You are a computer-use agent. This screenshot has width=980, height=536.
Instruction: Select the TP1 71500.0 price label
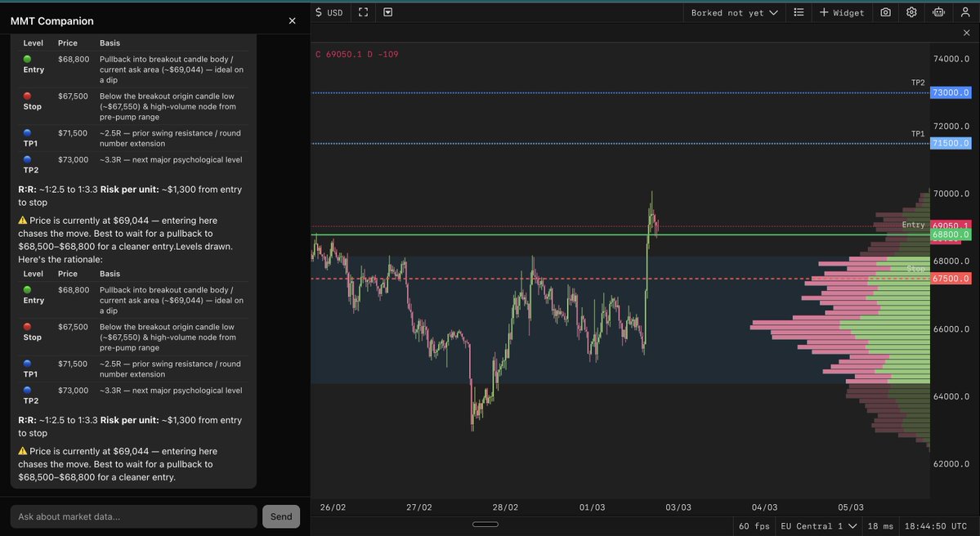pos(951,143)
